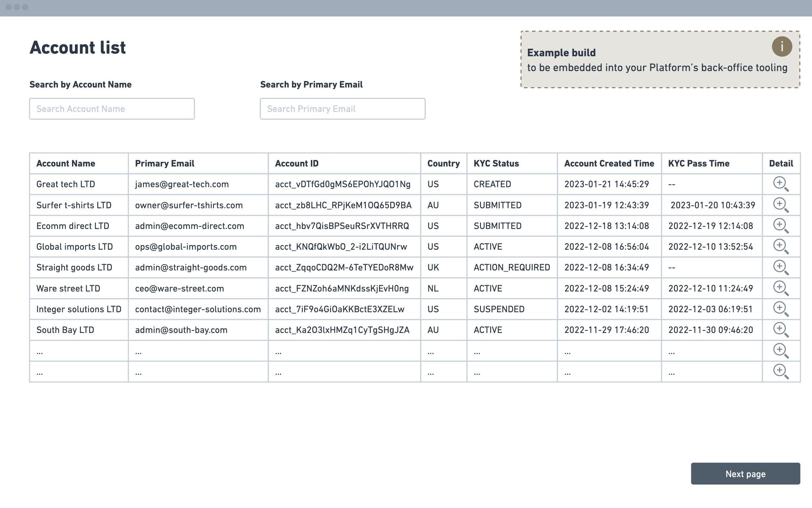The width and height of the screenshot is (812, 508).
Task: Select the Account Name column header
Action: (x=66, y=163)
